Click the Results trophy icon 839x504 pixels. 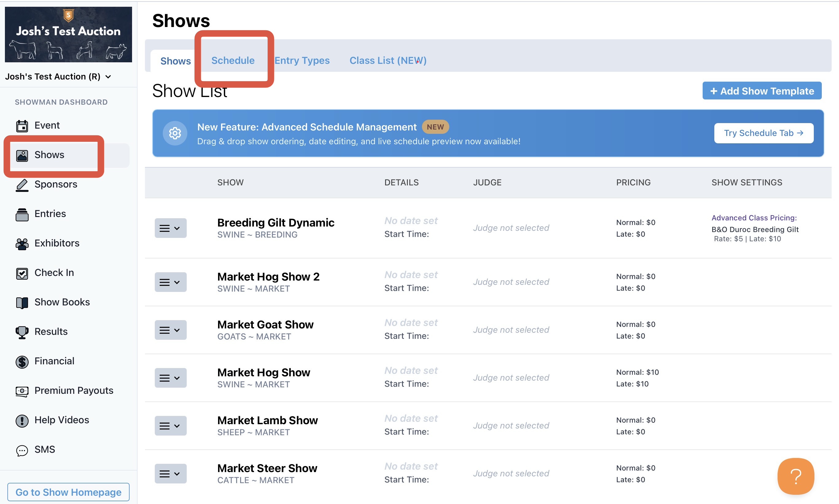(22, 332)
